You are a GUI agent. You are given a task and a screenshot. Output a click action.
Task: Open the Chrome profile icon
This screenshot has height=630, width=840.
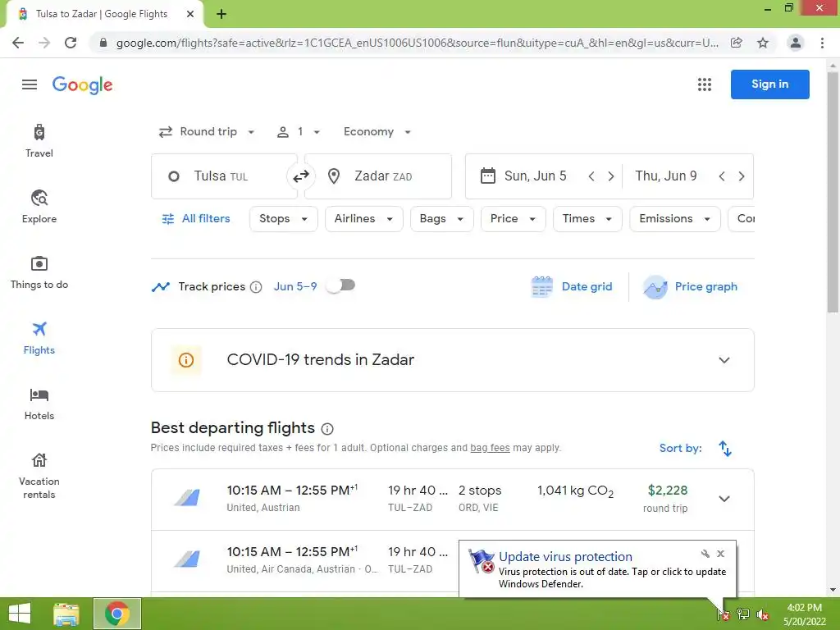pos(796,43)
